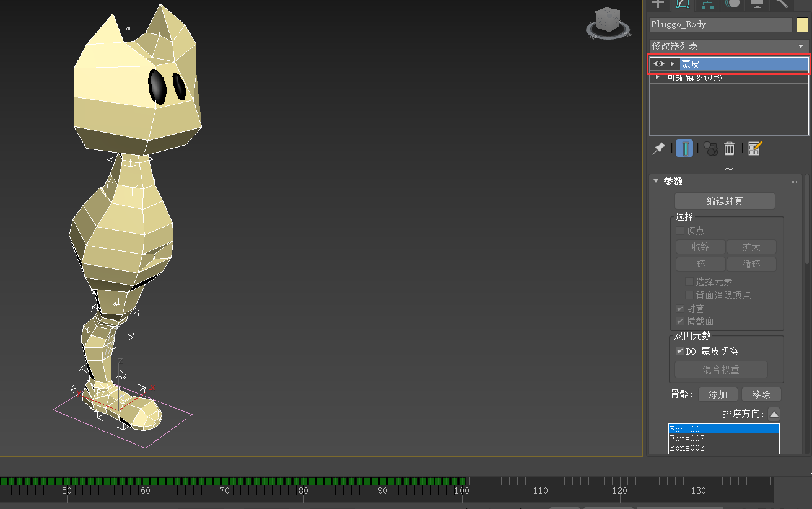This screenshot has height=509, width=812.
Task: Click the highlighted Modify panel tab
Action: 683,5
